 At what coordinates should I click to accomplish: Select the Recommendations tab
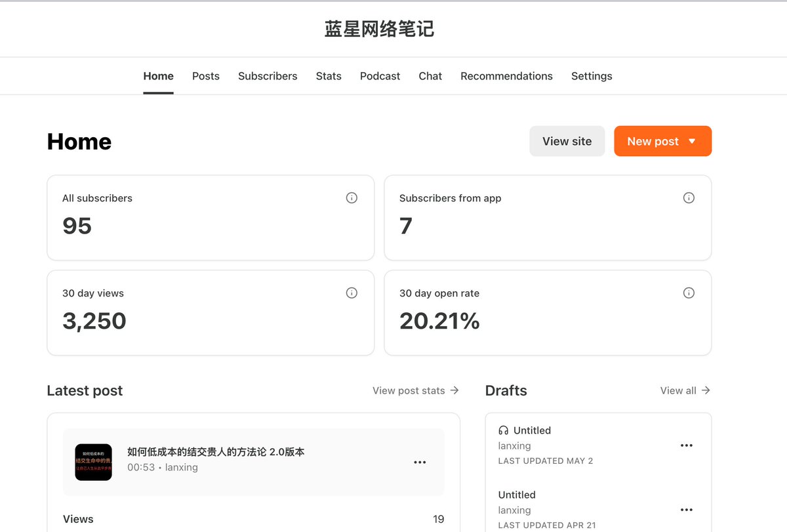click(506, 76)
